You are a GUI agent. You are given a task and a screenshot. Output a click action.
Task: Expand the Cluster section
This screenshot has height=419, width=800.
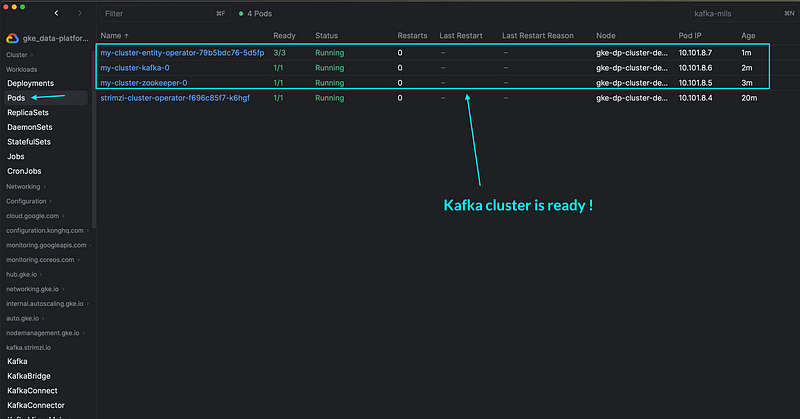(x=20, y=55)
